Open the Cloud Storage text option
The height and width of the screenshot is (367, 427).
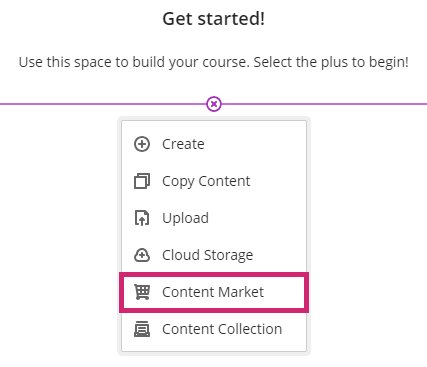tap(207, 255)
